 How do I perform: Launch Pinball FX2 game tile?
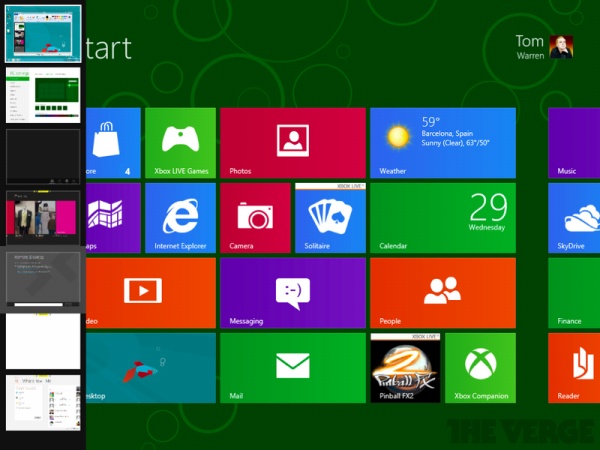405,367
